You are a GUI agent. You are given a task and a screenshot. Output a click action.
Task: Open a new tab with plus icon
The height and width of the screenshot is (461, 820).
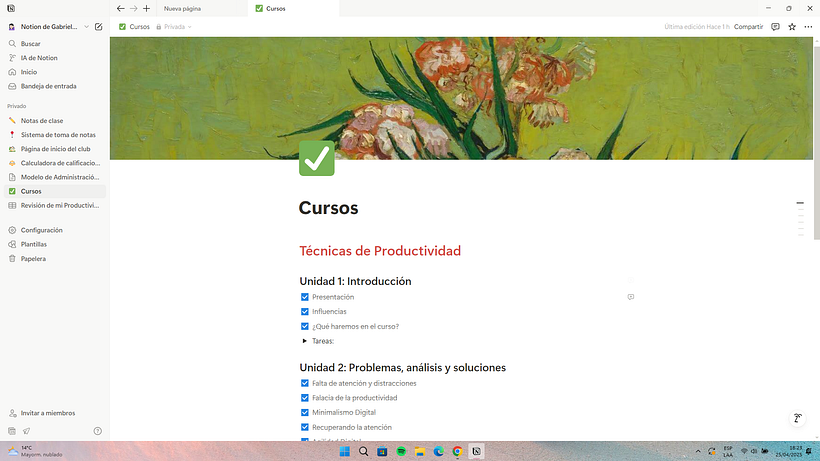tap(146, 8)
